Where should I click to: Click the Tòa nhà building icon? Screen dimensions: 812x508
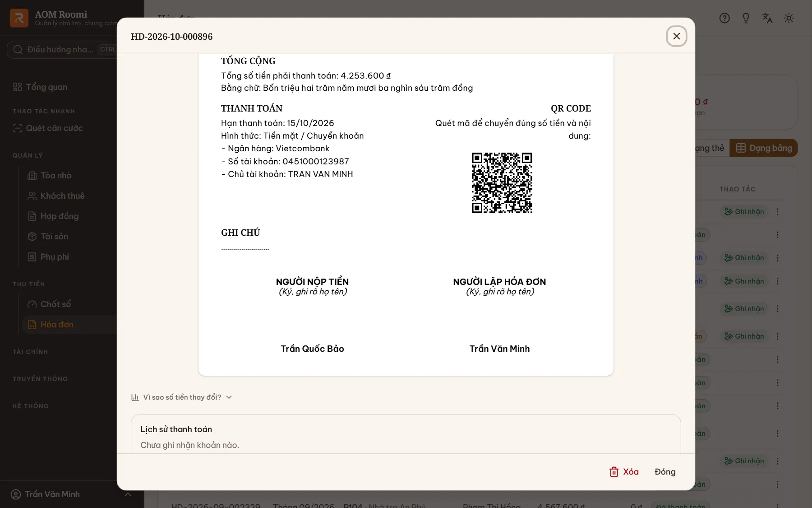[32, 175]
